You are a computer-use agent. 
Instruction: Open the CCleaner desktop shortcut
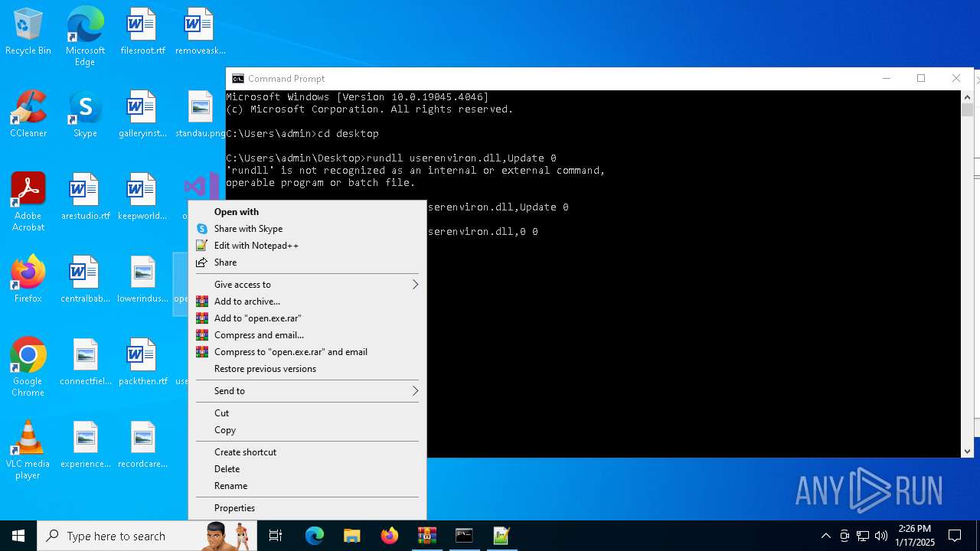pos(28,115)
